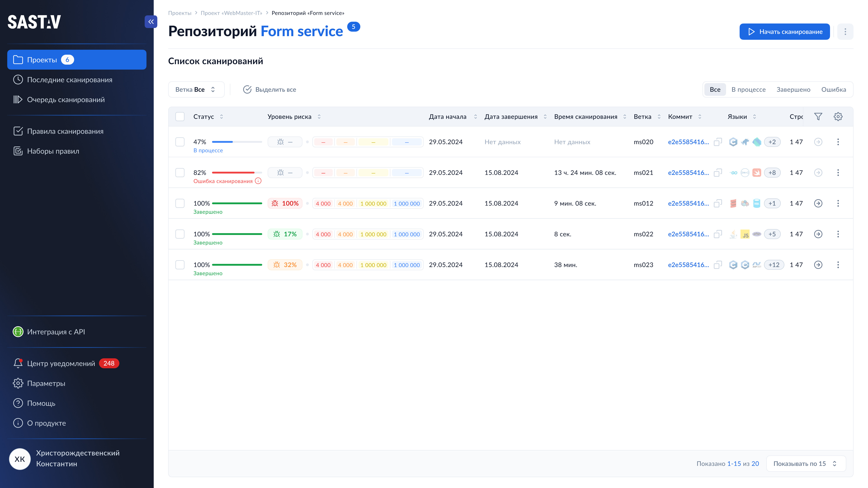Check the box for the ms022 scan row
The image size is (868, 488).
tap(180, 234)
